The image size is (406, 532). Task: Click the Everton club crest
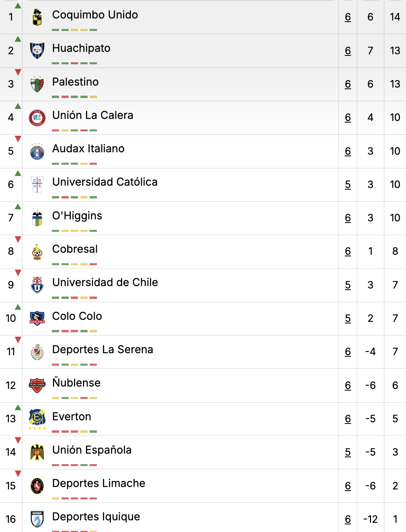pos(37,419)
